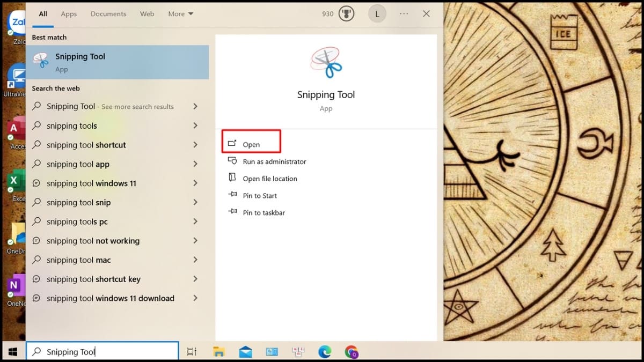Click chat icon beside 'snipping tool not working'
The width and height of the screenshot is (644, 362).
(x=36, y=241)
